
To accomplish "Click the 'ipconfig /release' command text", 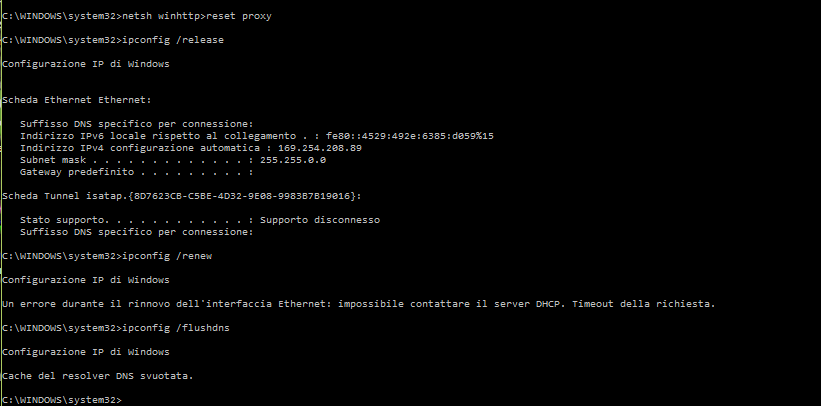I will 173,40.
